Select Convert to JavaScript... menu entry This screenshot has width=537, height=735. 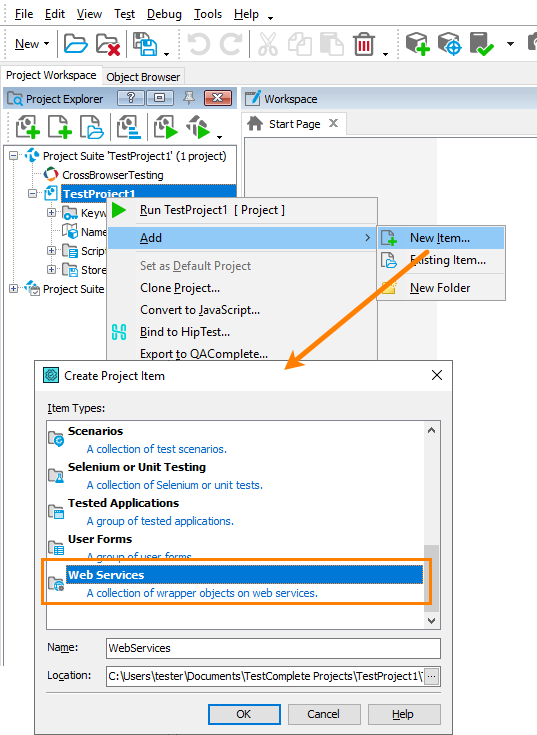[200, 310]
